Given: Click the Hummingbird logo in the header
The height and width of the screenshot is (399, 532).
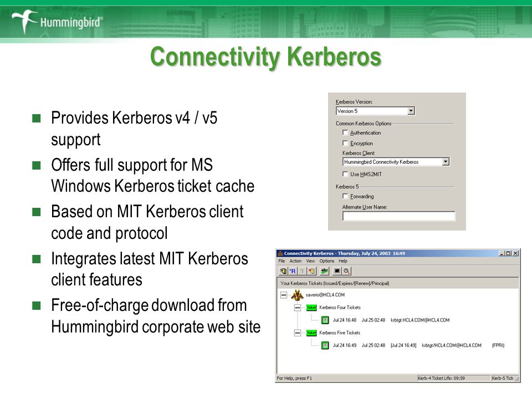Looking at the screenshot, I should coord(57,22).
